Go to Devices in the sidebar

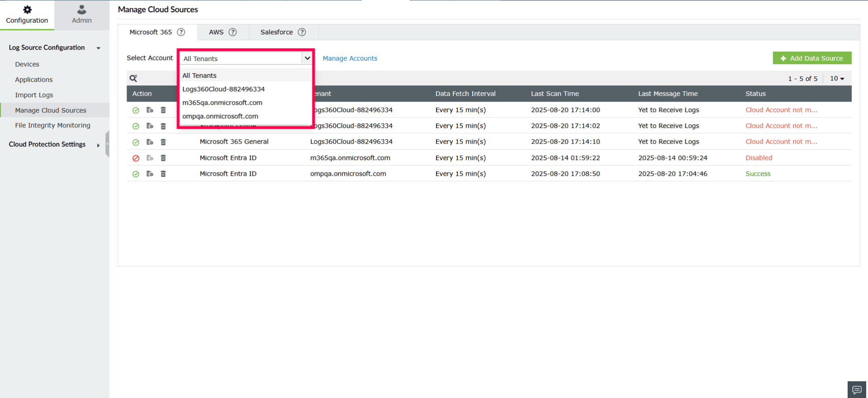click(27, 64)
